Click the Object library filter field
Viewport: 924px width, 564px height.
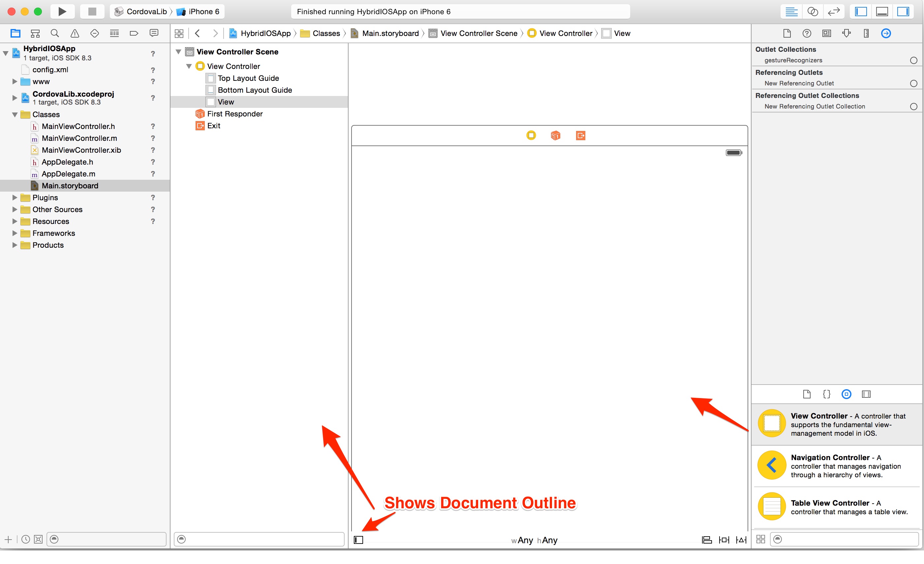844,539
